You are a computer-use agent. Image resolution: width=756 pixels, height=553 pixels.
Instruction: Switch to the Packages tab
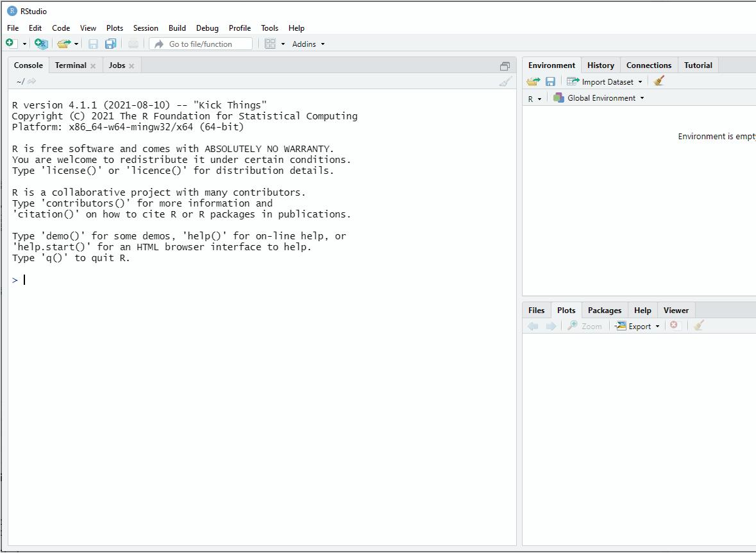[x=604, y=311]
